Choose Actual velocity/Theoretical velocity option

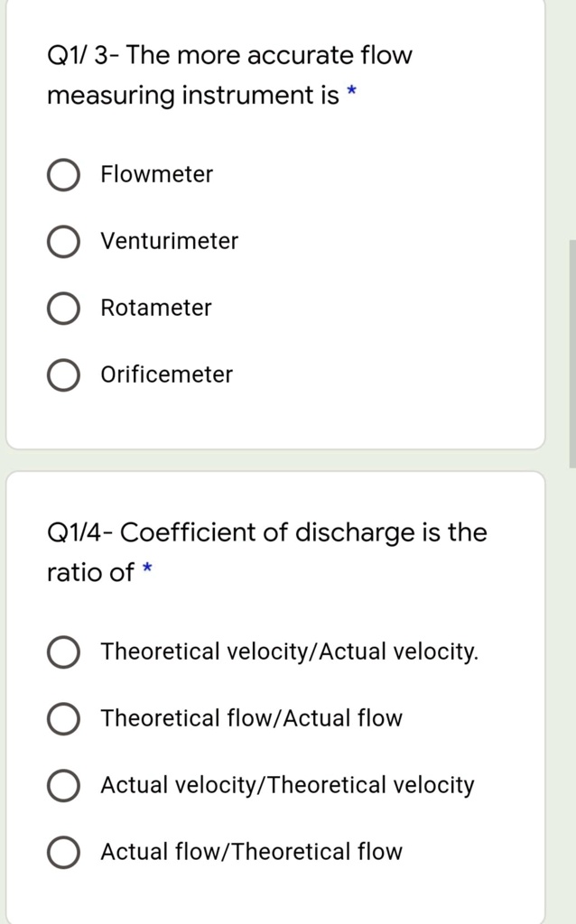(63, 785)
